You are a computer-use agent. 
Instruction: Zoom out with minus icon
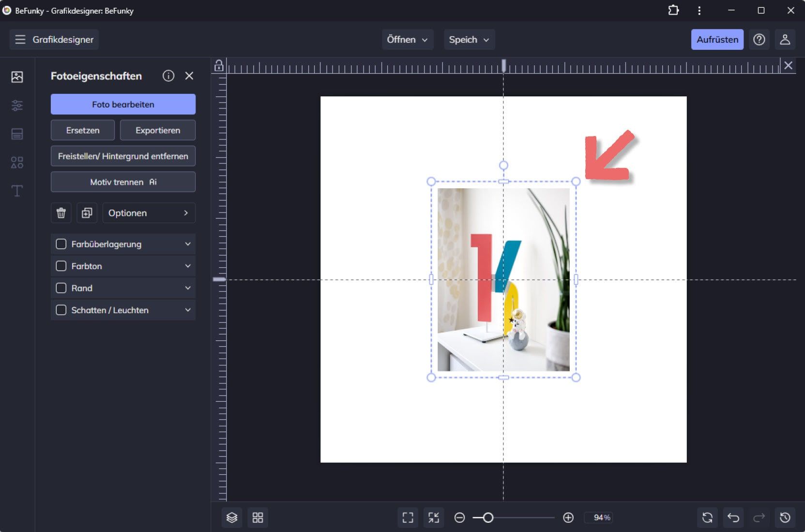(x=459, y=517)
